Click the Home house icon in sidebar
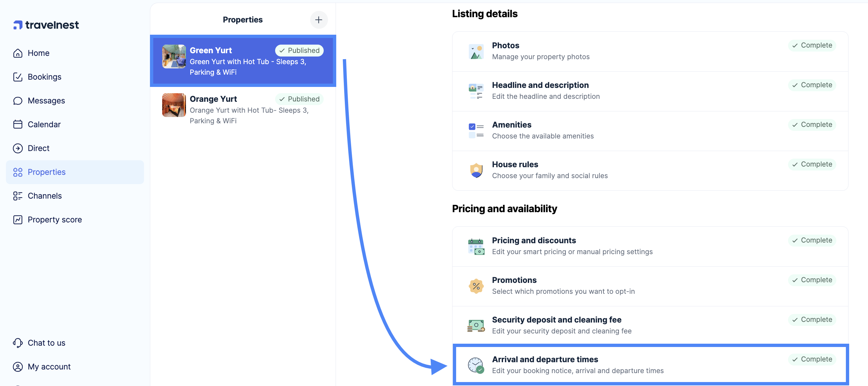 point(18,53)
